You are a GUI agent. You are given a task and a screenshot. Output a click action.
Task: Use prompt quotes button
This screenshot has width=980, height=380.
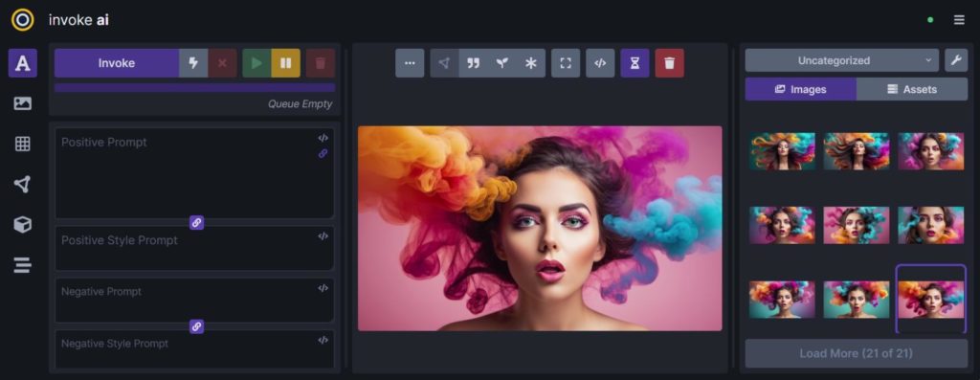(x=473, y=63)
